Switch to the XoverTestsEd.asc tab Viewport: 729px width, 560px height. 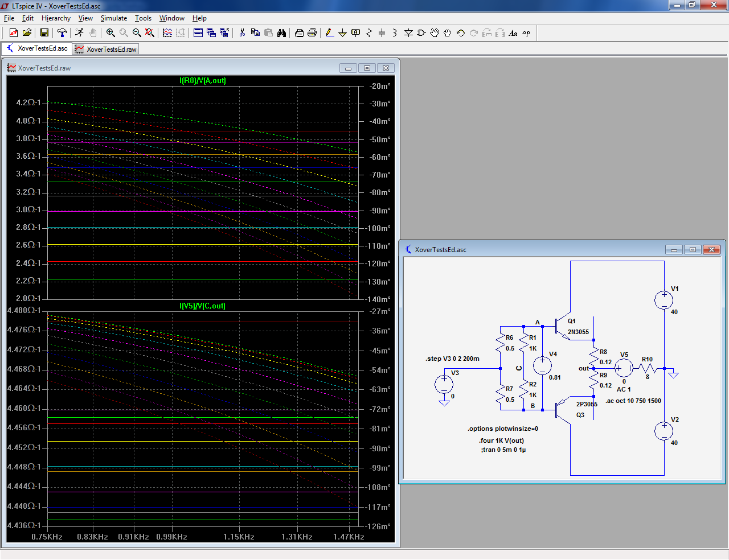37,48
